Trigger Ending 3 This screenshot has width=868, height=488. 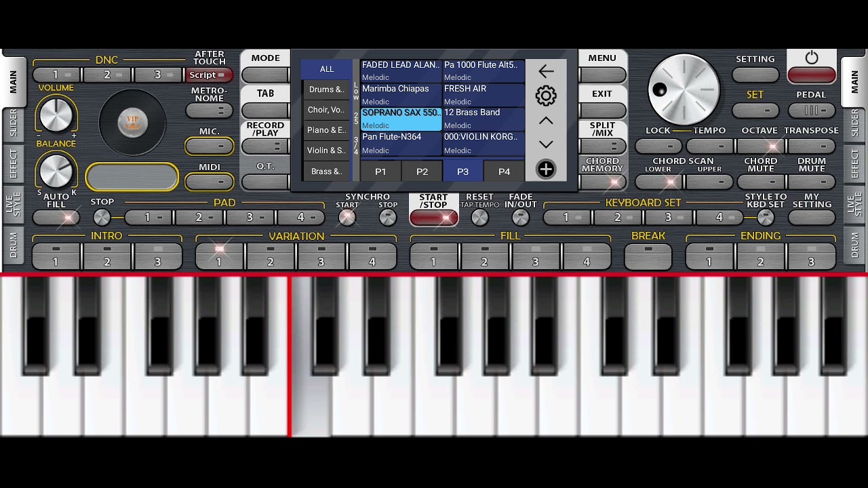(811, 257)
